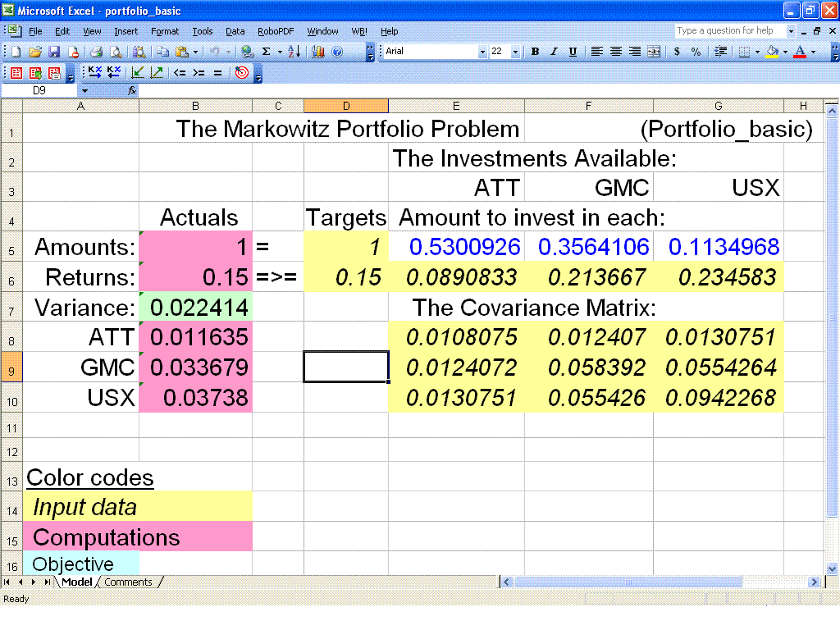
Task: Click Merge and Center
Action: pyautogui.click(x=654, y=52)
